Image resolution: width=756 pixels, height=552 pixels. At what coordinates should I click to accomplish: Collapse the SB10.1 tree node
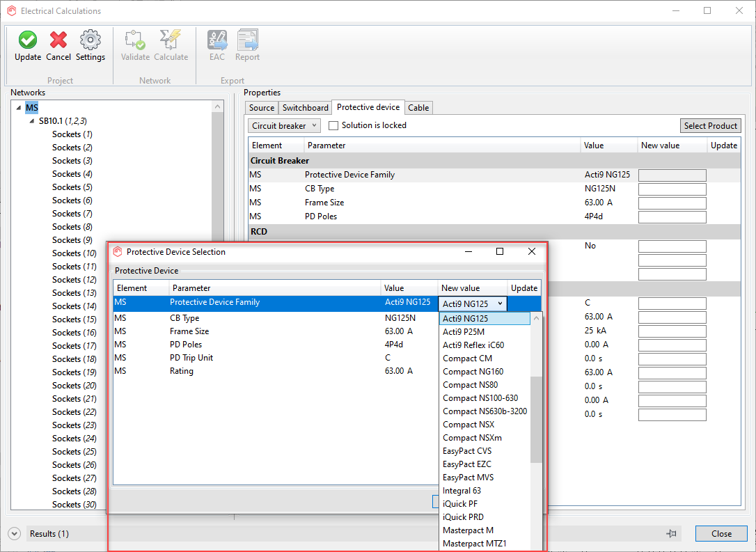(x=32, y=121)
